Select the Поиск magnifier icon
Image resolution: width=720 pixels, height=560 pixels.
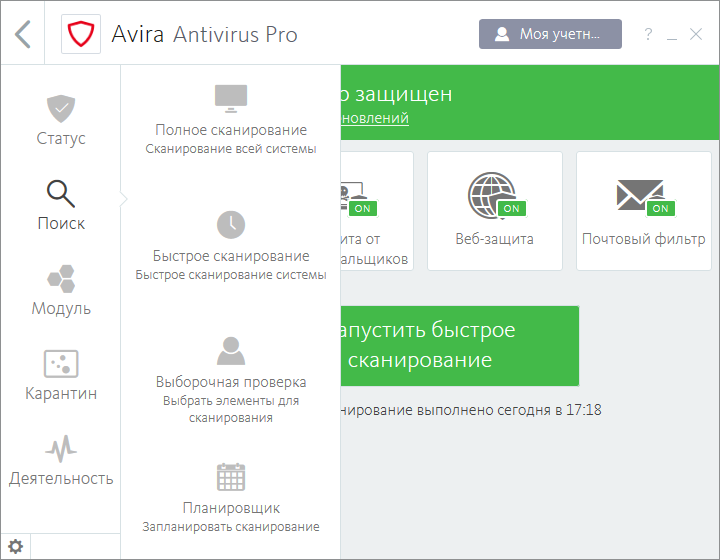tap(61, 194)
